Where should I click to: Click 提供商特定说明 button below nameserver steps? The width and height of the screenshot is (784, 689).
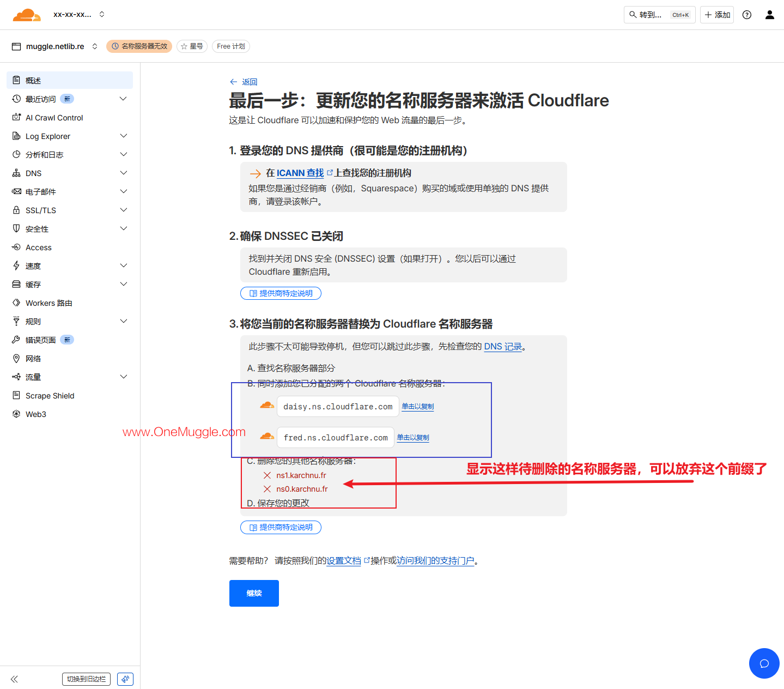pyautogui.click(x=281, y=527)
